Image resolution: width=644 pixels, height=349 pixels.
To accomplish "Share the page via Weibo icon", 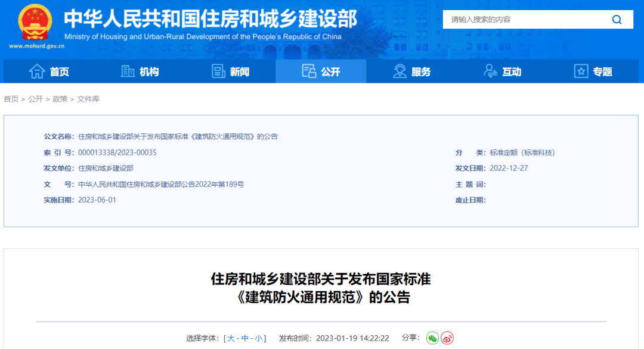I will tap(447, 338).
